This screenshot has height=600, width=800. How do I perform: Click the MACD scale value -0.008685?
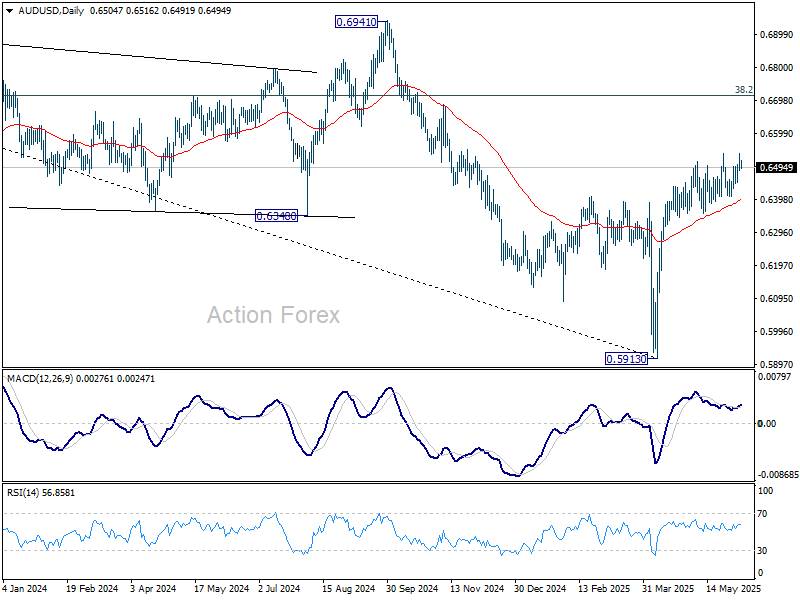pos(778,474)
